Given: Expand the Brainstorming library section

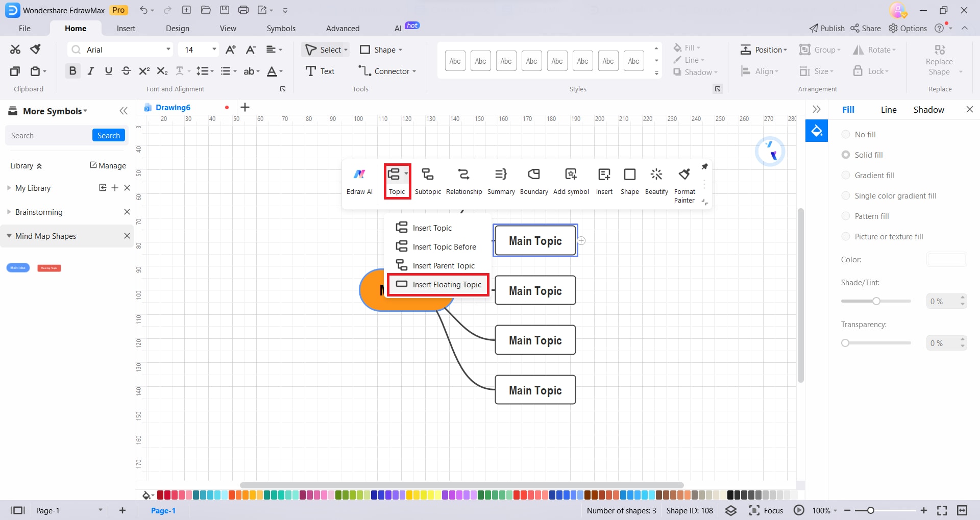Looking at the screenshot, I should click(x=9, y=212).
